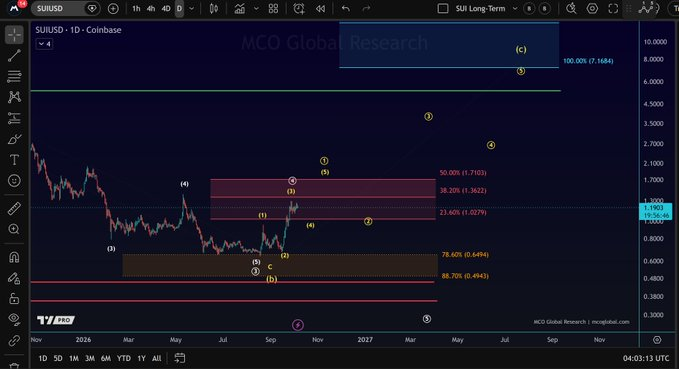Open the SUI Long-Term layout name
Image resolution: width=679 pixels, height=369 pixels.
[x=480, y=9]
